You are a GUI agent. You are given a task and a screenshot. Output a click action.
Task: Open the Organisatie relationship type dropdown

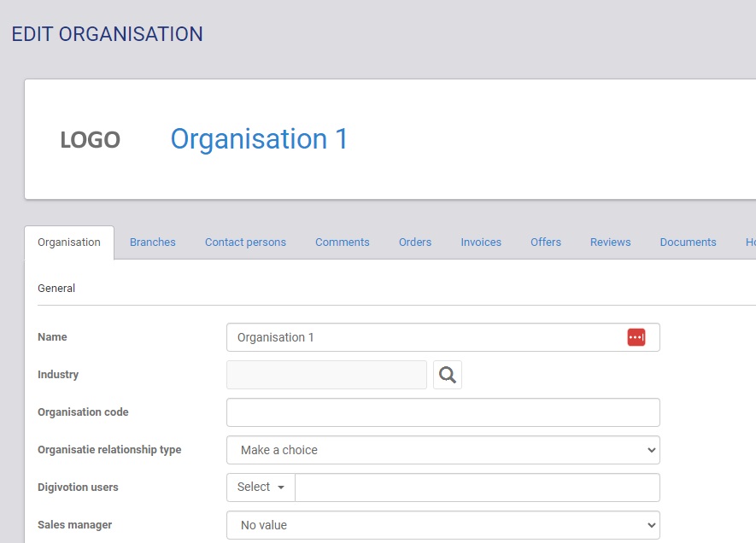pos(442,450)
